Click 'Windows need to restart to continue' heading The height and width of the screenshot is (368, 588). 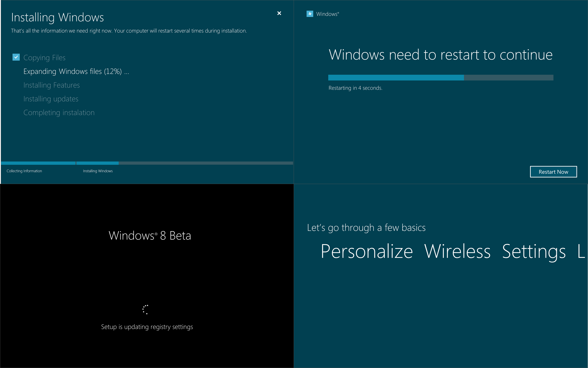(x=441, y=55)
